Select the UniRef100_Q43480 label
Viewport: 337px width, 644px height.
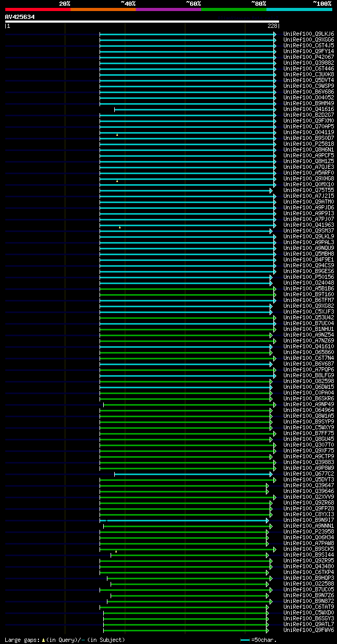[309, 566]
